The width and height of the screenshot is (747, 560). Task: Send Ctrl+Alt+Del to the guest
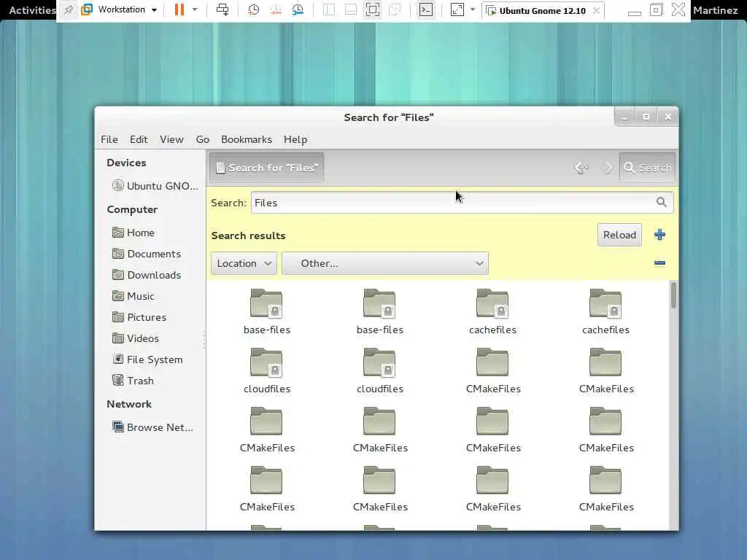(x=222, y=9)
